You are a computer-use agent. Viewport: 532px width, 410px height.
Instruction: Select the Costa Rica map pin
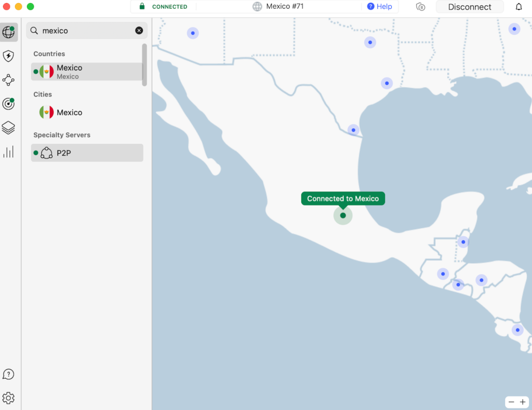pos(517,330)
